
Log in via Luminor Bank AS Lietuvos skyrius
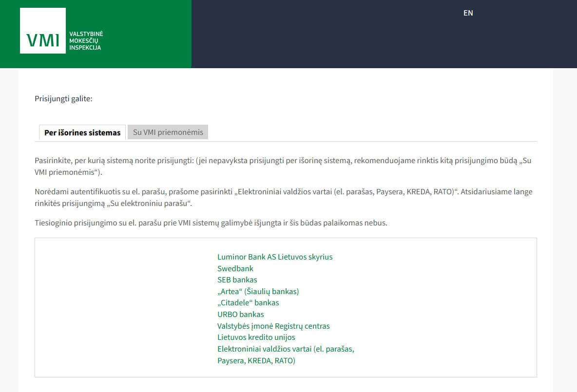point(275,257)
